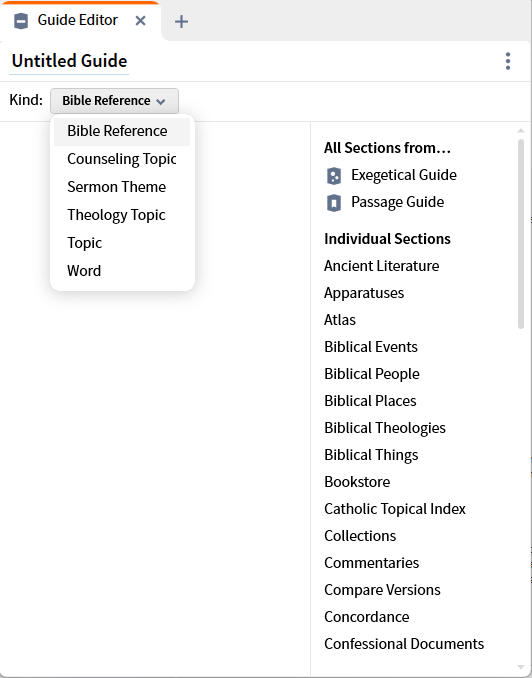
Task: Open a new tab with plus icon
Action: (181, 21)
